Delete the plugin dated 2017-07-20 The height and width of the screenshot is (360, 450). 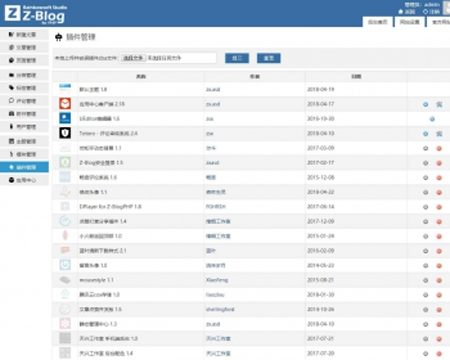point(439,354)
